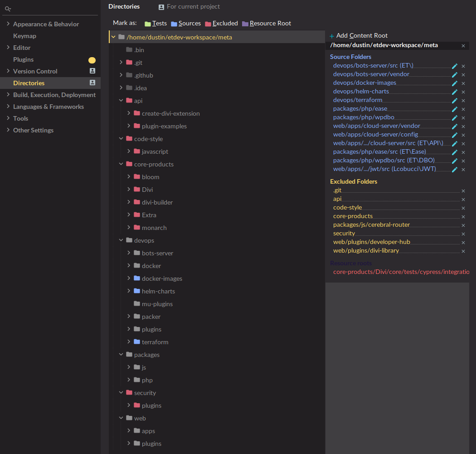
Task: Edit properties of packages/php/wpdbo source folder
Action: (454, 118)
